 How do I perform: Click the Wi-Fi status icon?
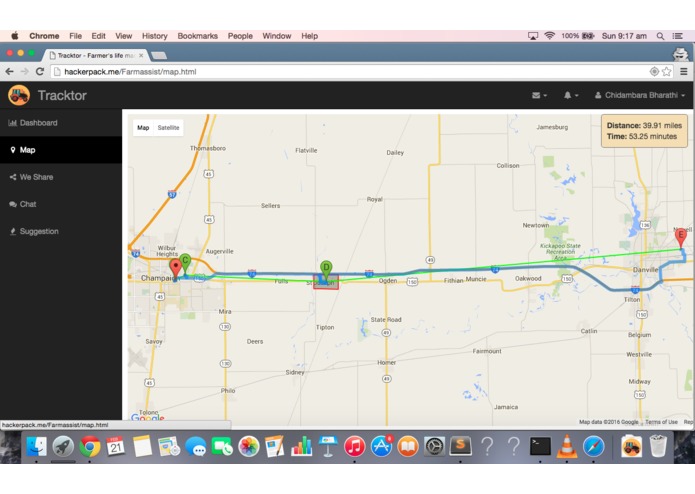pyautogui.click(x=550, y=36)
